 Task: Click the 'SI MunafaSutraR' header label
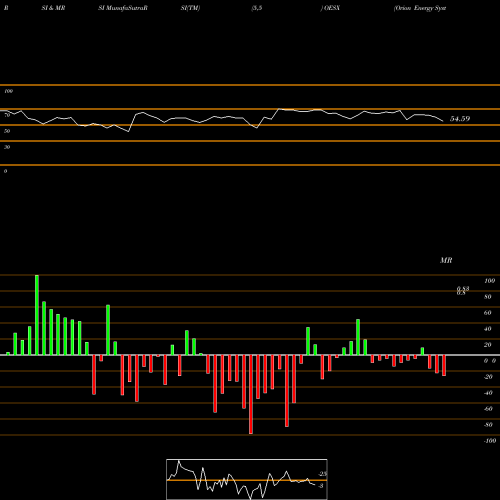(123, 8)
